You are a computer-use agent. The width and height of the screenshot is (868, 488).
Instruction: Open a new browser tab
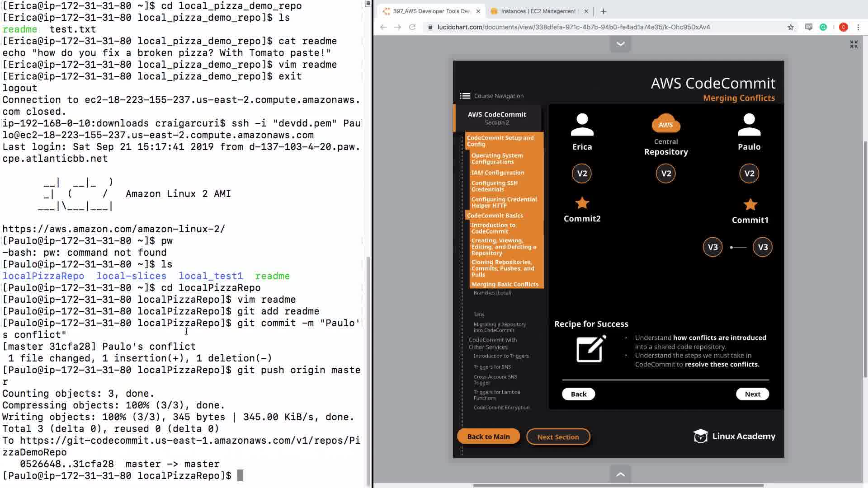(x=604, y=11)
